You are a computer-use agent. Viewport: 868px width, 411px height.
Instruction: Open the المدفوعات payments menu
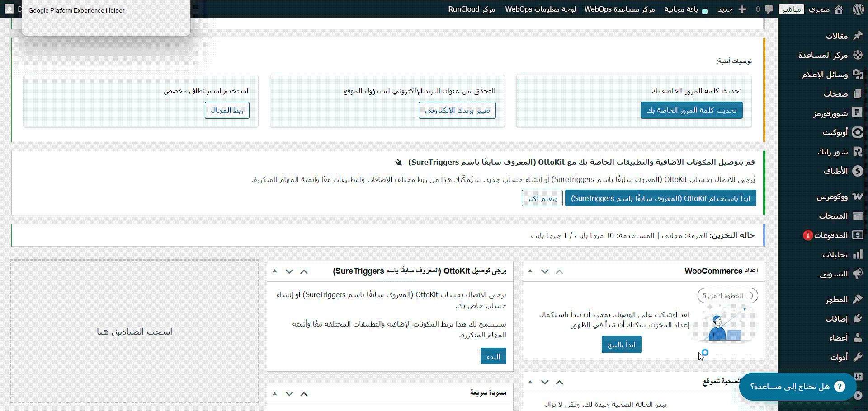pyautogui.click(x=830, y=235)
